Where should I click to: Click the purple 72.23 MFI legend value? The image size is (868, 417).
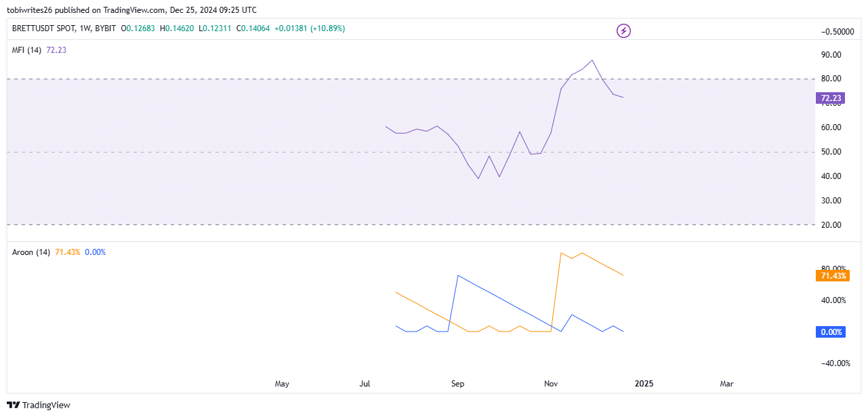[x=56, y=50]
